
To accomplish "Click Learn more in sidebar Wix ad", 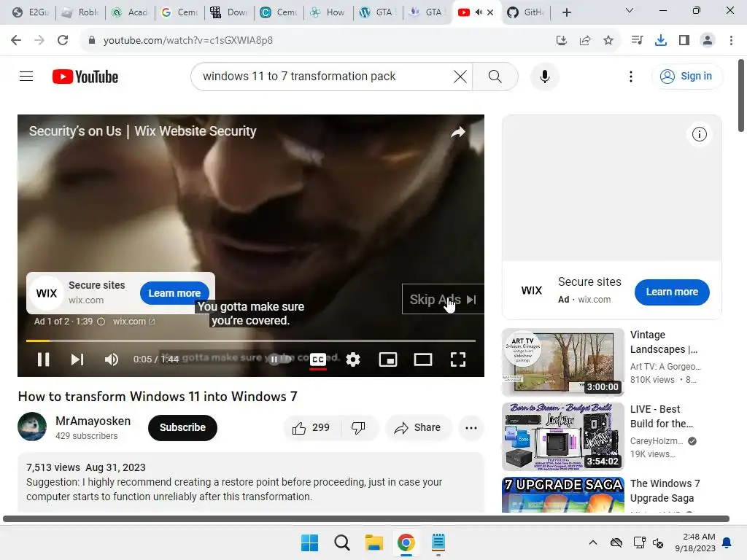I will (672, 292).
